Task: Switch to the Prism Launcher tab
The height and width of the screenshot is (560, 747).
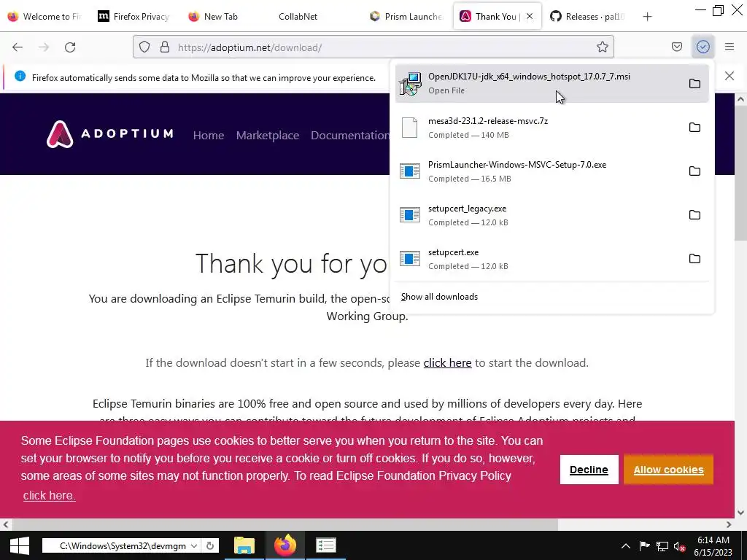Action: tap(407, 17)
